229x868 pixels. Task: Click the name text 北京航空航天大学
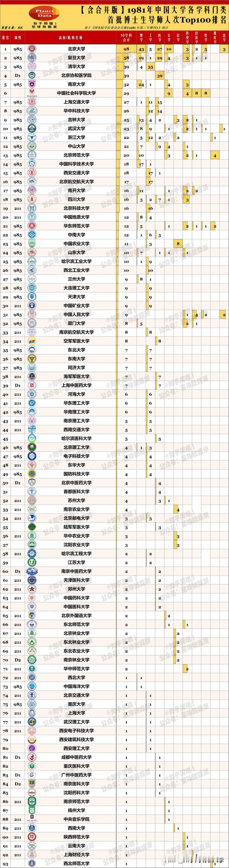[77, 182]
